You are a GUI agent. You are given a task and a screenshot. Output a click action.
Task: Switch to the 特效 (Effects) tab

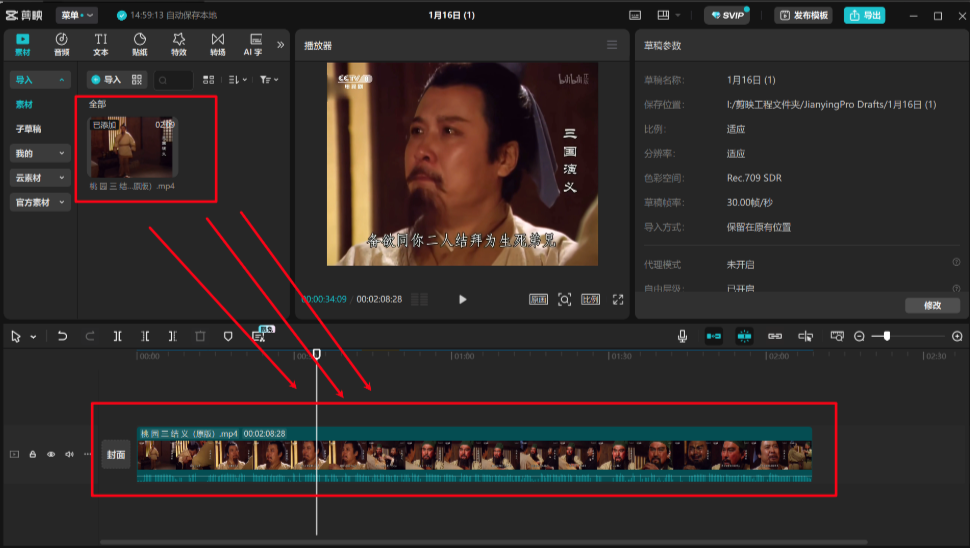click(x=179, y=44)
